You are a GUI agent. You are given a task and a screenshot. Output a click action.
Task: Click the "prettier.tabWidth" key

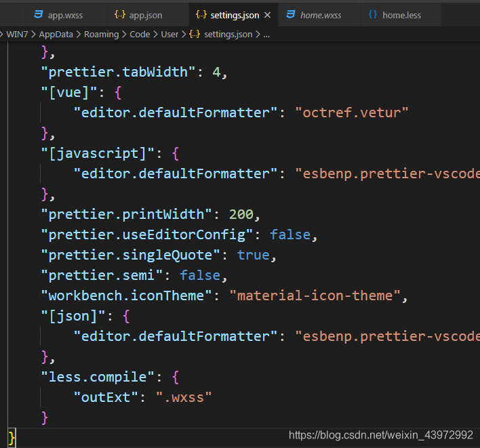tap(118, 73)
